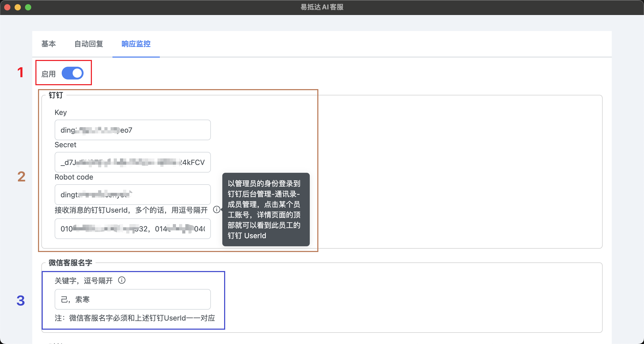Image resolution: width=644 pixels, height=344 pixels.
Task: Click the 易抵达 AI客服 window title
Action: (322, 7)
